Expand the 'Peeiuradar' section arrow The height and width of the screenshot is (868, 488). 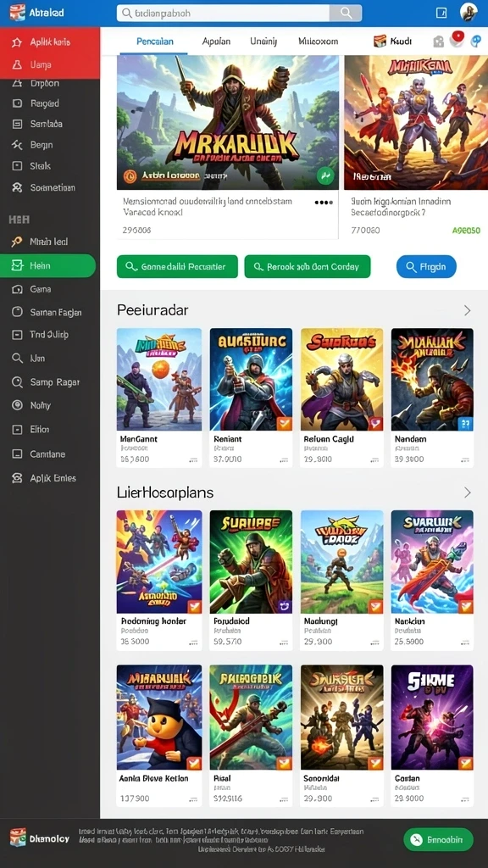point(468,310)
